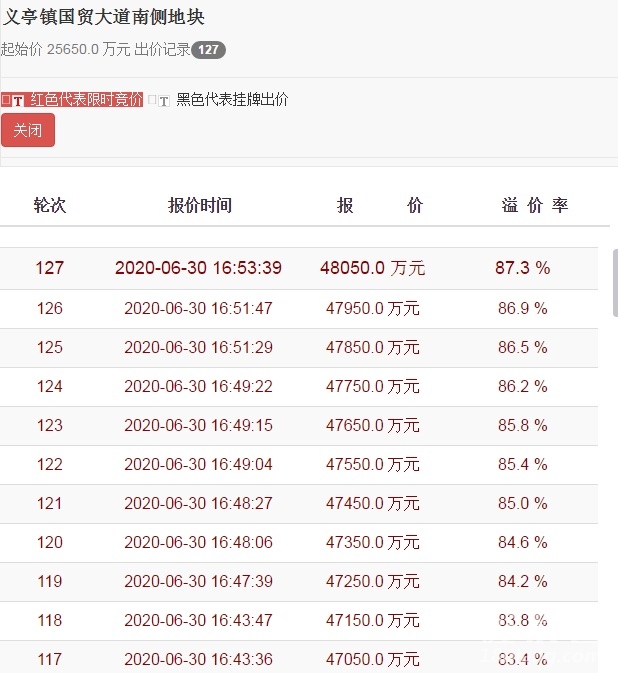The image size is (618, 673).
Task: Click round 125 in the table
Action: coord(49,347)
